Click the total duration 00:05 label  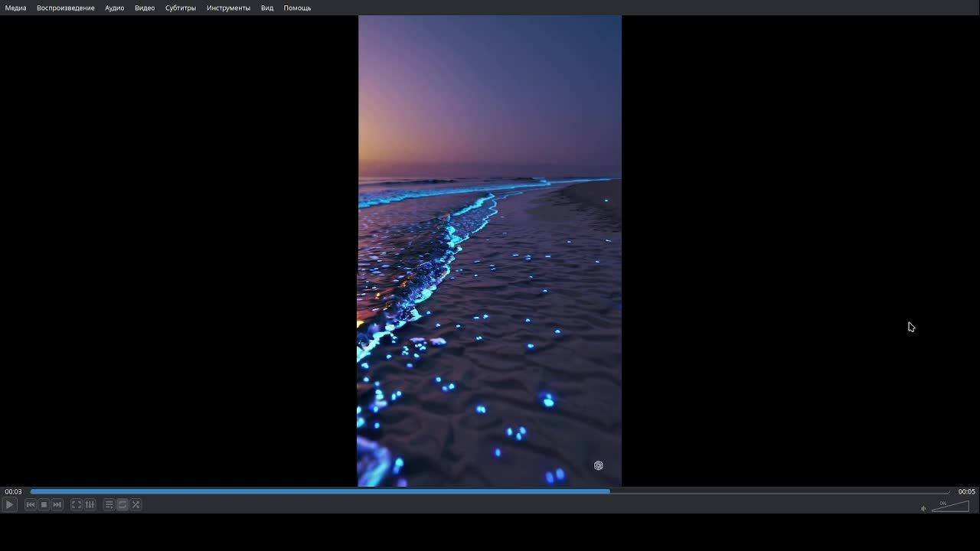click(966, 492)
